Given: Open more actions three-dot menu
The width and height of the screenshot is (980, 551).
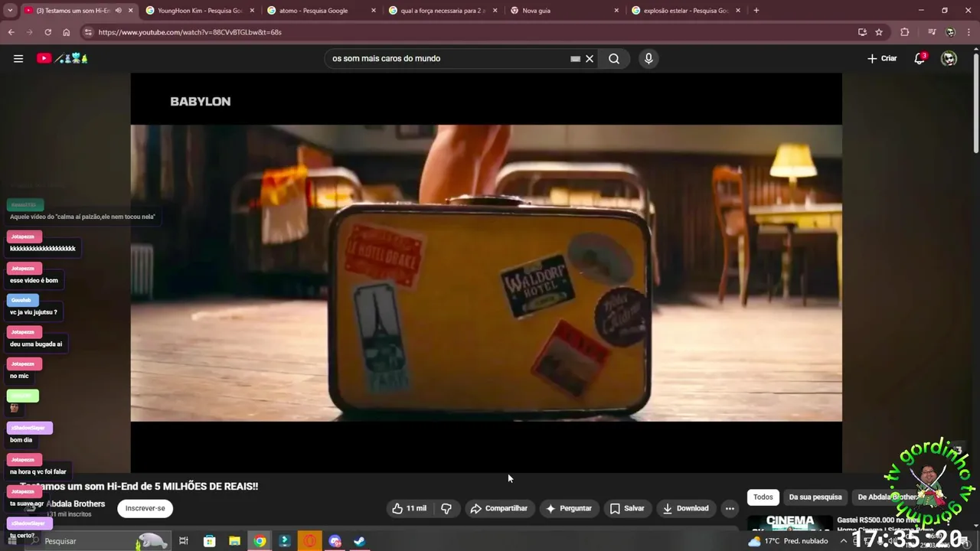Looking at the screenshot, I should point(730,508).
